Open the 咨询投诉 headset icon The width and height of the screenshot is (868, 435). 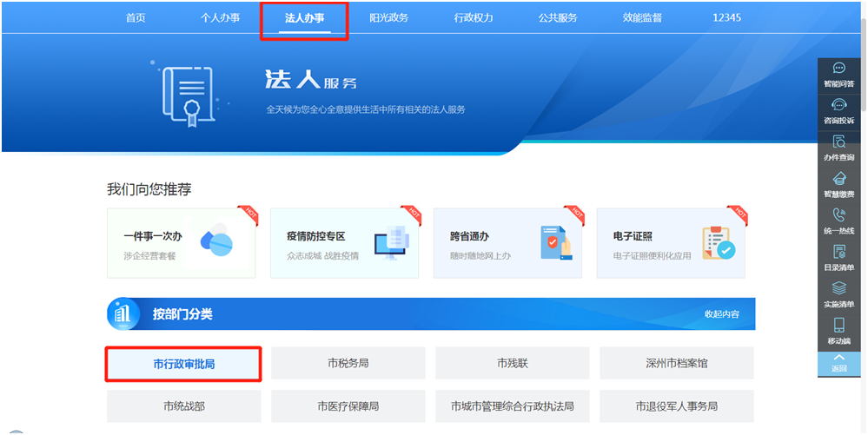[x=838, y=104]
